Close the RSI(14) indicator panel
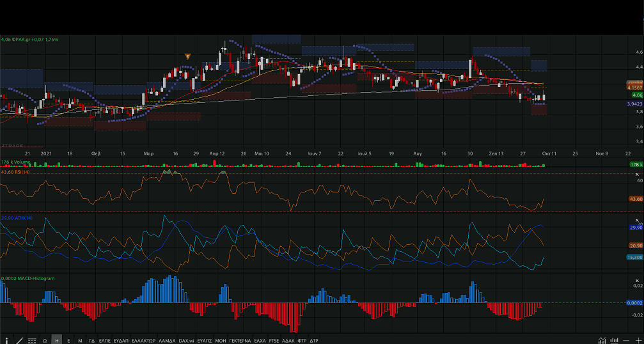This screenshot has height=344, width=644. [637, 175]
